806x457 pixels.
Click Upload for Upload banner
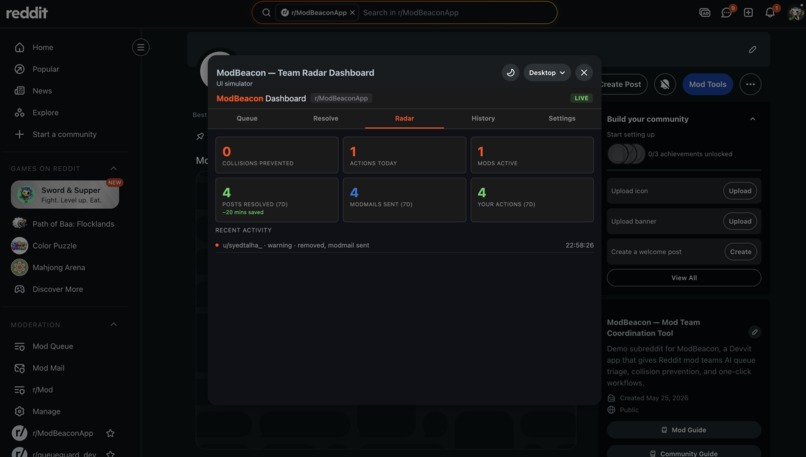(x=740, y=221)
